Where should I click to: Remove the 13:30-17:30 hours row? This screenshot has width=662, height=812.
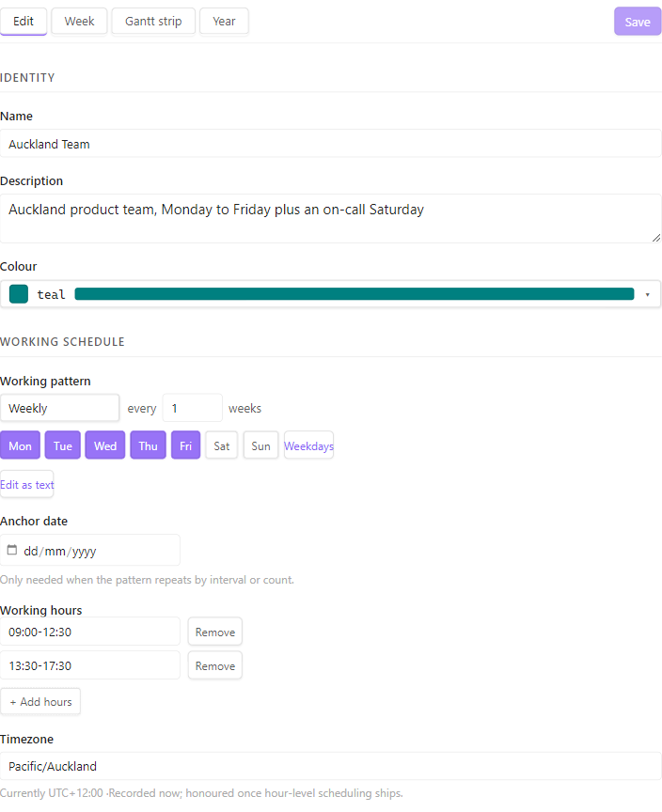[x=215, y=665]
